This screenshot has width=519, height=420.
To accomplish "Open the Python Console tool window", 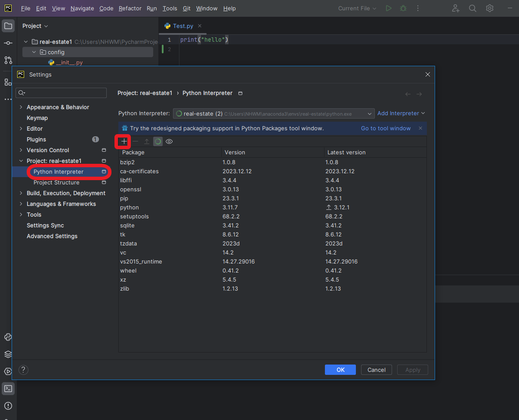I will click(x=8, y=337).
